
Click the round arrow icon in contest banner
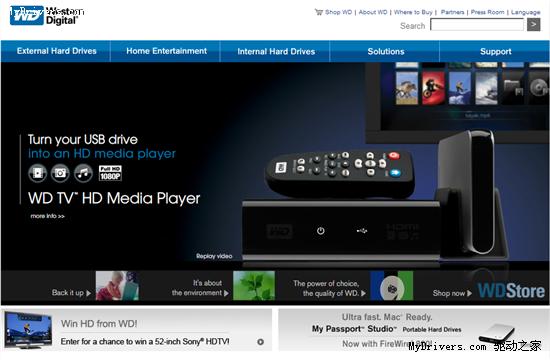tap(260, 342)
